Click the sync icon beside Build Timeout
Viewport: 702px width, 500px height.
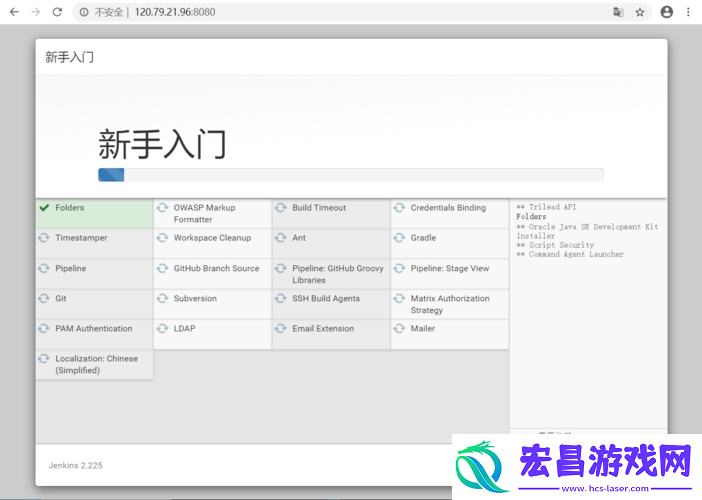tap(281, 208)
